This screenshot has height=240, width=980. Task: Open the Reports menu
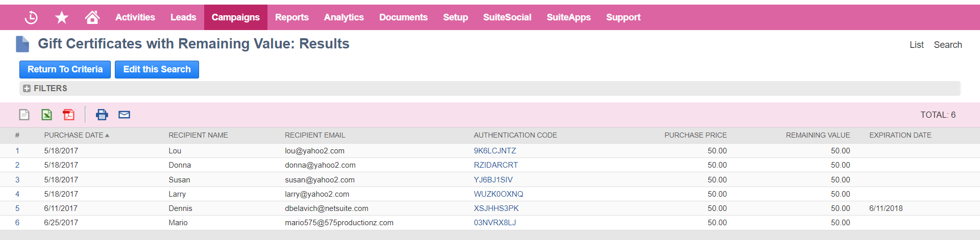tap(292, 17)
